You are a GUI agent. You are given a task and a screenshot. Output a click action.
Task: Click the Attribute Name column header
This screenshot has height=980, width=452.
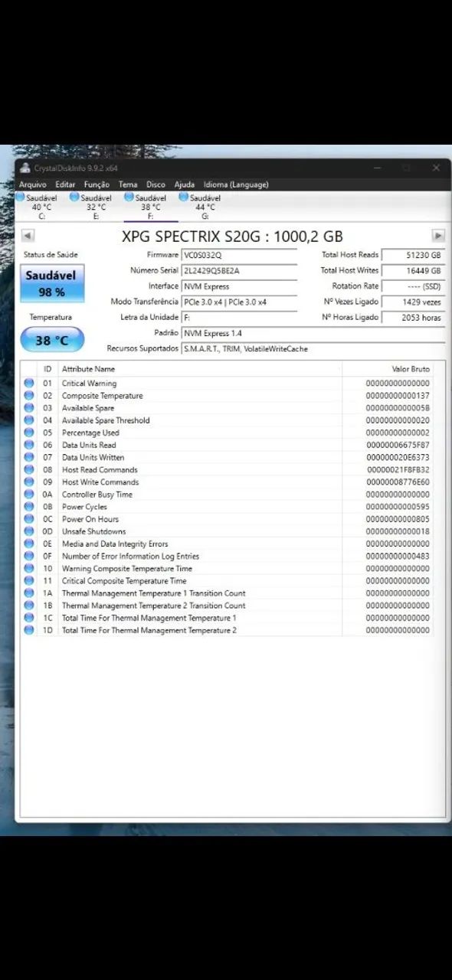pyautogui.click(x=199, y=369)
